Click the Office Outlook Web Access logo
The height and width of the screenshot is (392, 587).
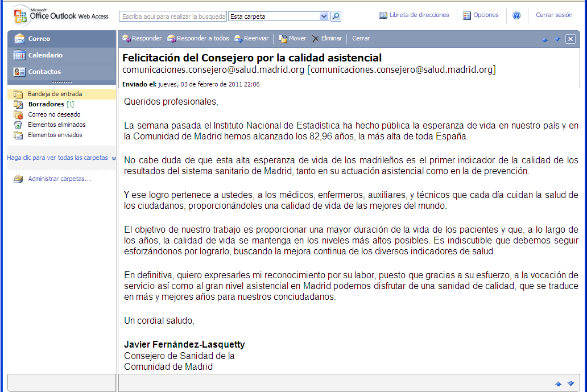[x=60, y=16]
